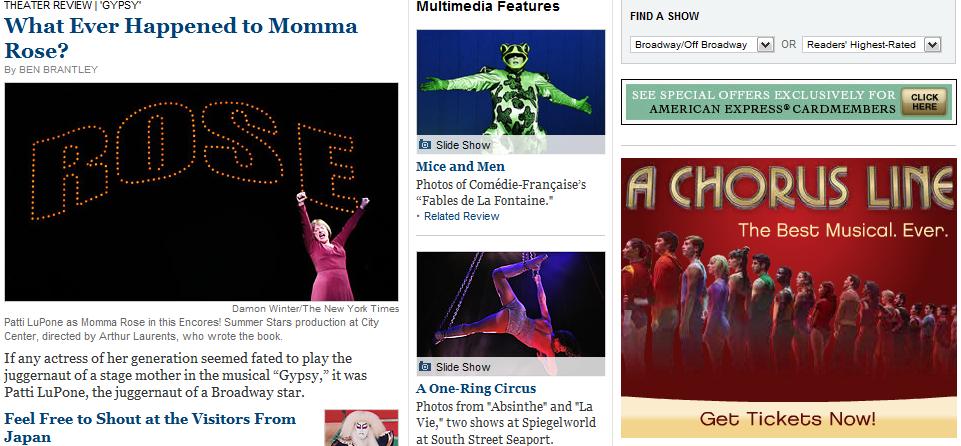
Task: Click the Slide Show label under acrobat photo
Action: [463, 367]
